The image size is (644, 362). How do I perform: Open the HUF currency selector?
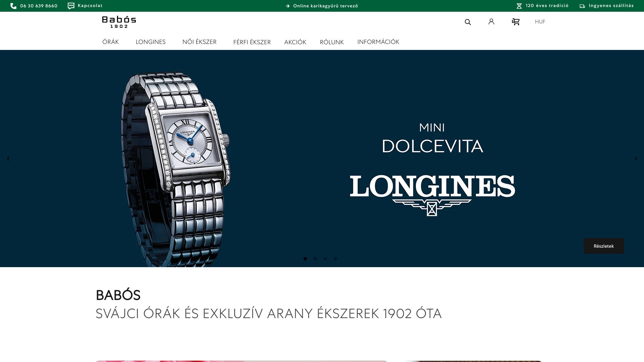click(540, 22)
